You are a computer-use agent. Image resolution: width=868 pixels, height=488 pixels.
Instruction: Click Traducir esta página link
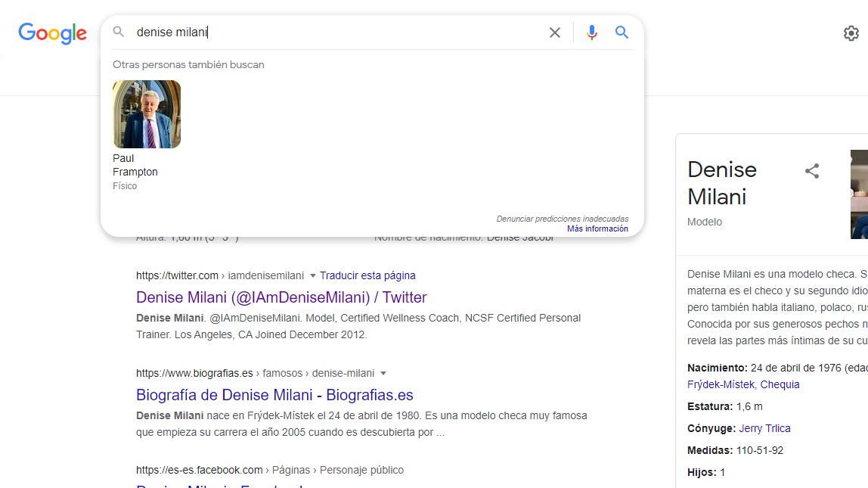pyautogui.click(x=367, y=275)
